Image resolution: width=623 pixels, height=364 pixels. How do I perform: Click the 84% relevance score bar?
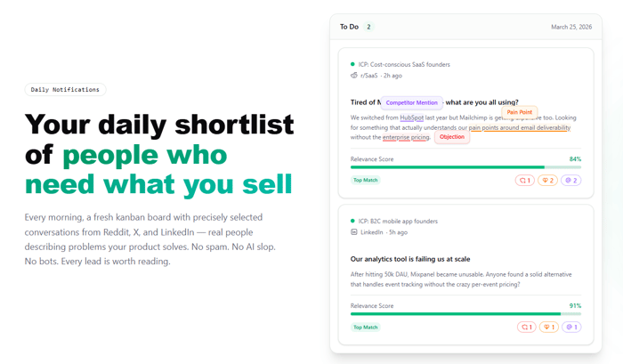click(x=465, y=167)
